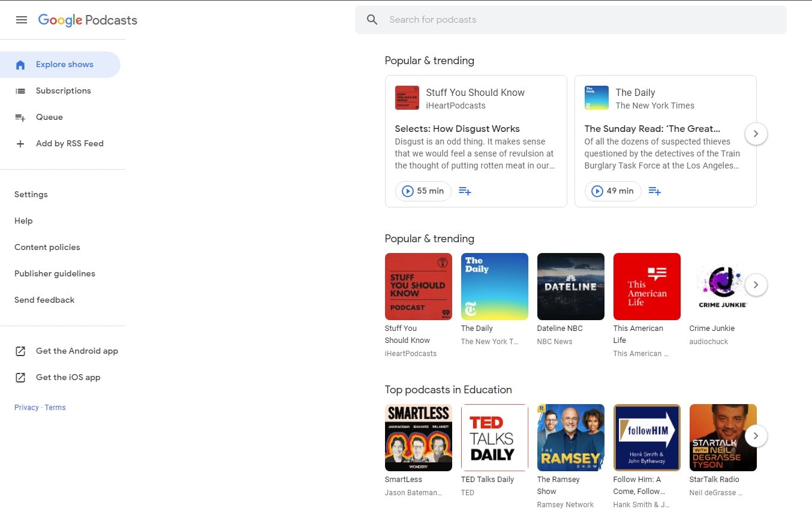Click external-link icon beside Android app
The height and width of the screenshot is (512, 812).
[20, 351]
